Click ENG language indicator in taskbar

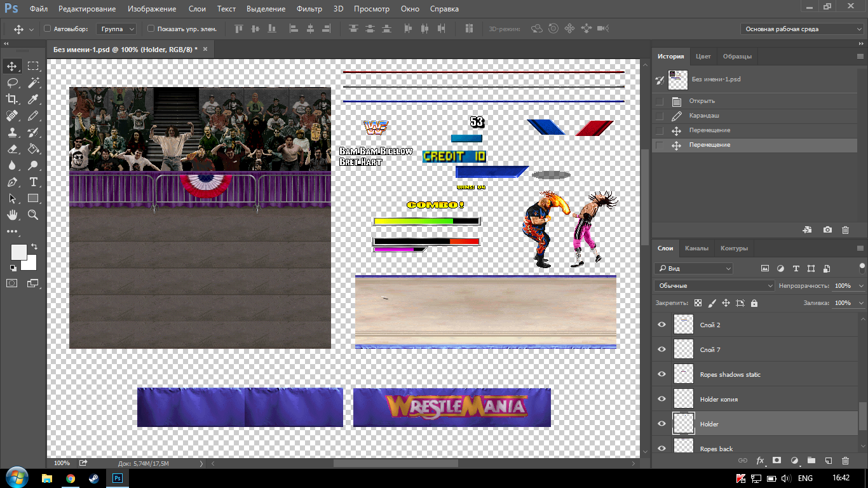pos(805,478)
